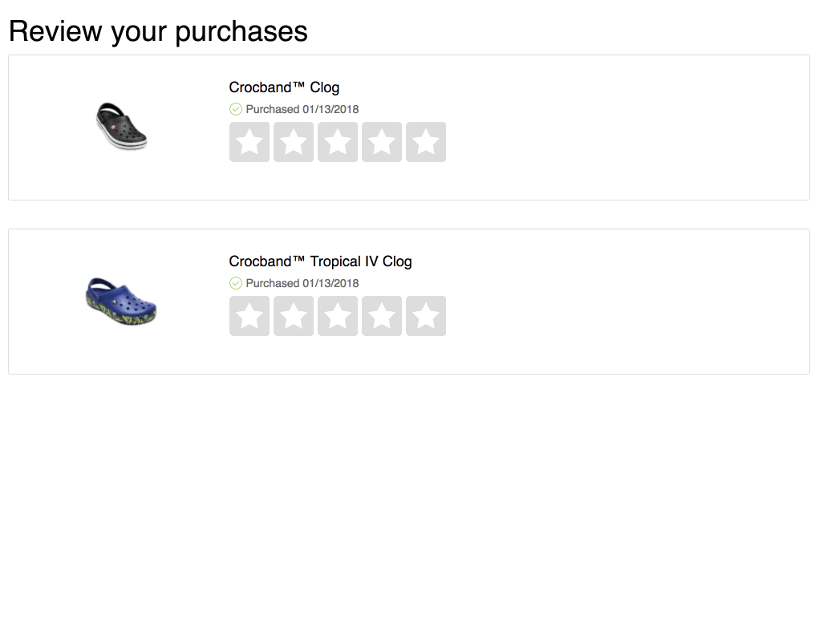Screen dimensions: 823x644
Task: Click the verified checkmark for Tropical IV Clog
Action: pos(236,283)
